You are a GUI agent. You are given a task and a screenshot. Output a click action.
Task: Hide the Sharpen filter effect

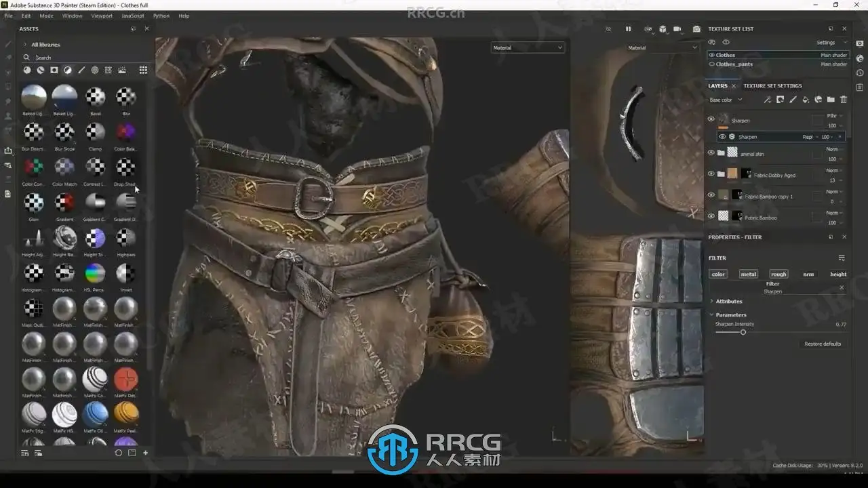pos(722,136)
